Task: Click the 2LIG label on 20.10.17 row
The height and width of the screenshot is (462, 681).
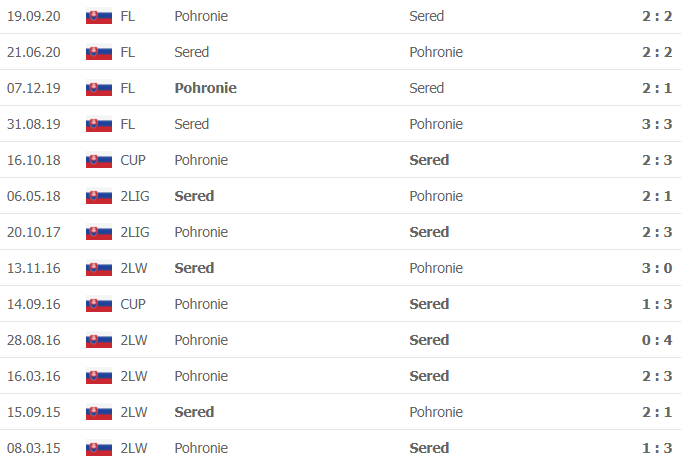Action: click(135, 232)
